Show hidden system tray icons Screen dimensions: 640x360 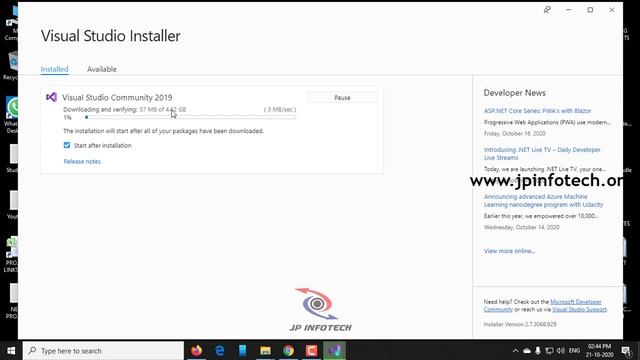[516, 351]
